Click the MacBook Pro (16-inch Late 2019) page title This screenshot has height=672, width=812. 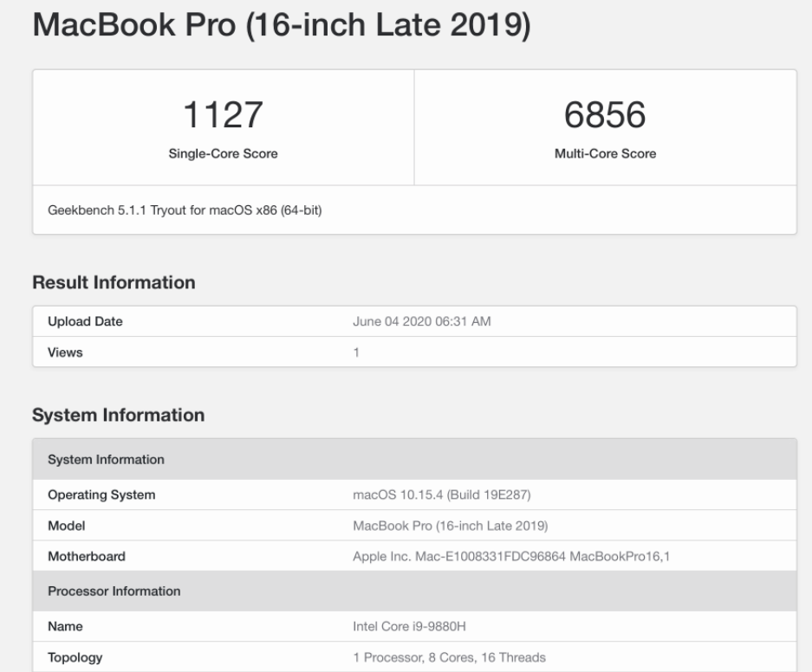tap(282, 25)
